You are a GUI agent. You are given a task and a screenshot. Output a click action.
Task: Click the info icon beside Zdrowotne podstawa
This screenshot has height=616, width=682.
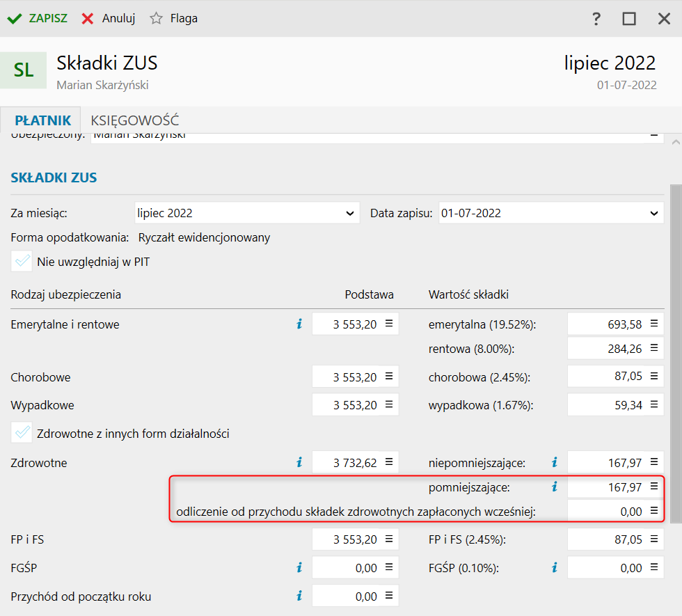(299, 462)
